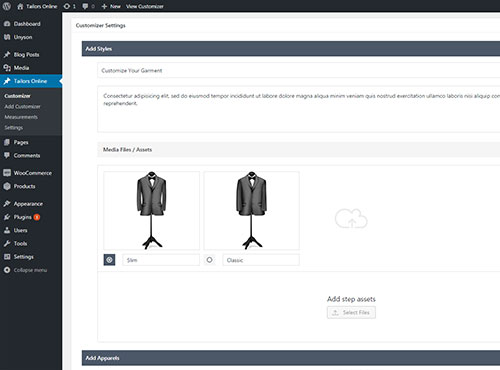Open the Tailors Online site home link
The width and height of the screenshot is (500, 370).
[37, 6]
